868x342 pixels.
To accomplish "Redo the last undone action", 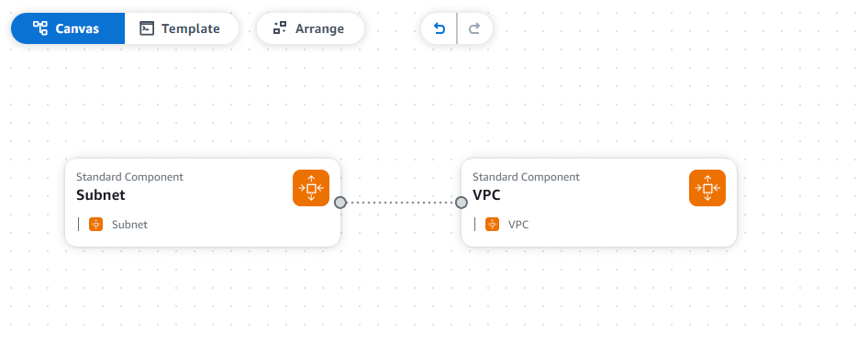I will point(474,28).
